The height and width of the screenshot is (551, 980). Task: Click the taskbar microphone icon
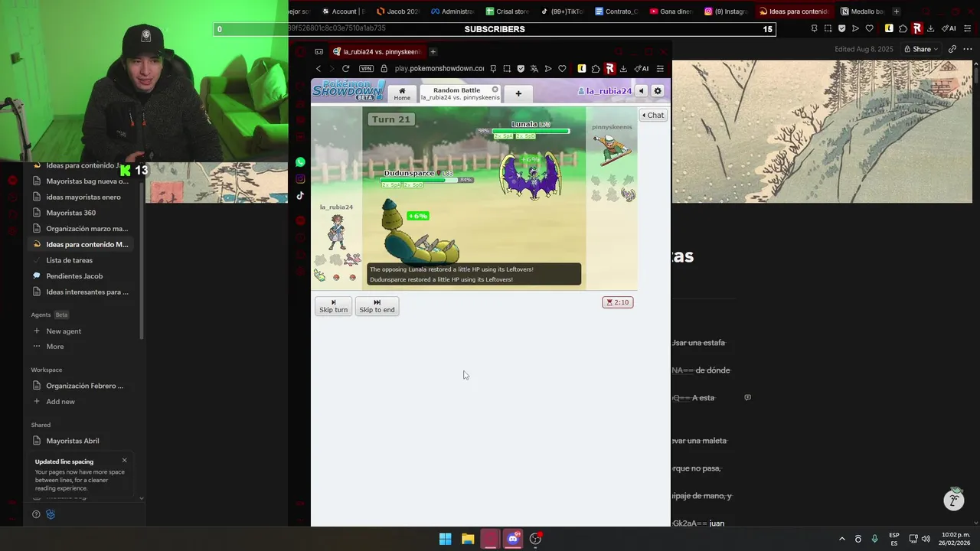click(x=875, y=539)
